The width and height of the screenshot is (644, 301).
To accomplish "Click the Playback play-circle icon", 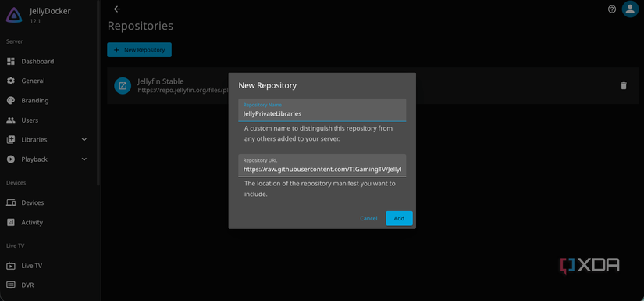I will pyautogui.click(x=11, y=159).
